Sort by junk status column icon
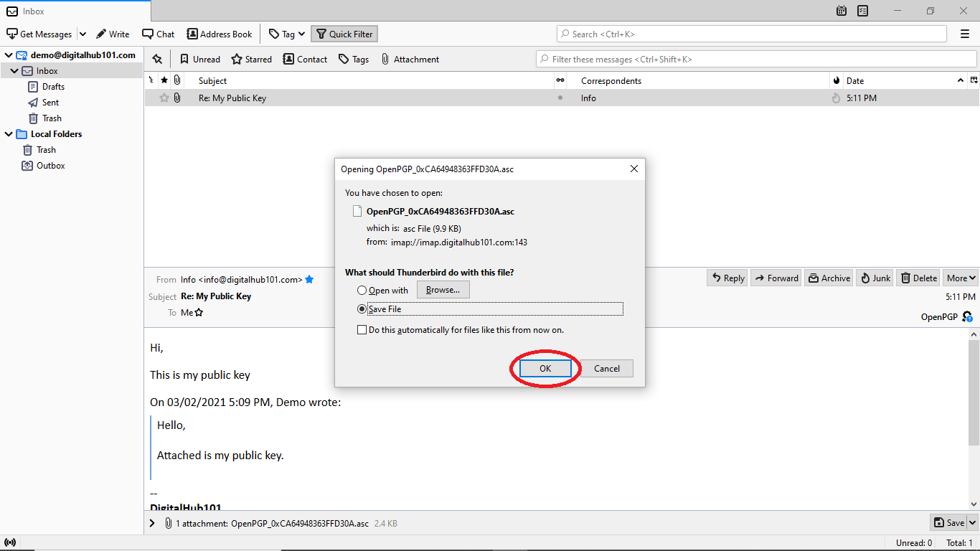This screenshot has height=551, width=980. pos(836,80)
